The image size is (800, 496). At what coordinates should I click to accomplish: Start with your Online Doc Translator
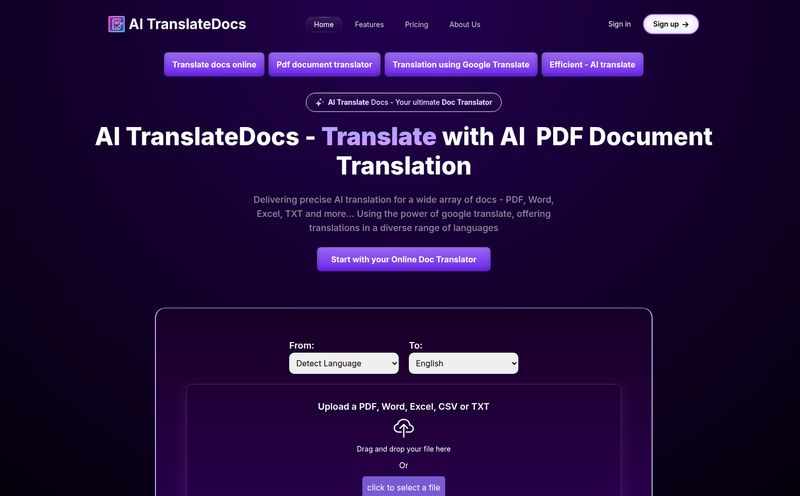404,259
